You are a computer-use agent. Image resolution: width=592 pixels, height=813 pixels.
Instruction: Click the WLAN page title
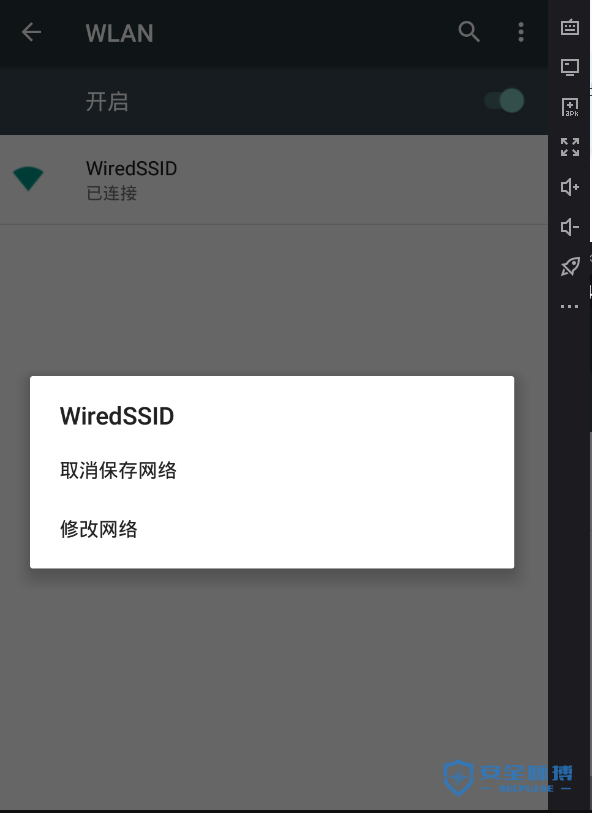pos(119,33)
